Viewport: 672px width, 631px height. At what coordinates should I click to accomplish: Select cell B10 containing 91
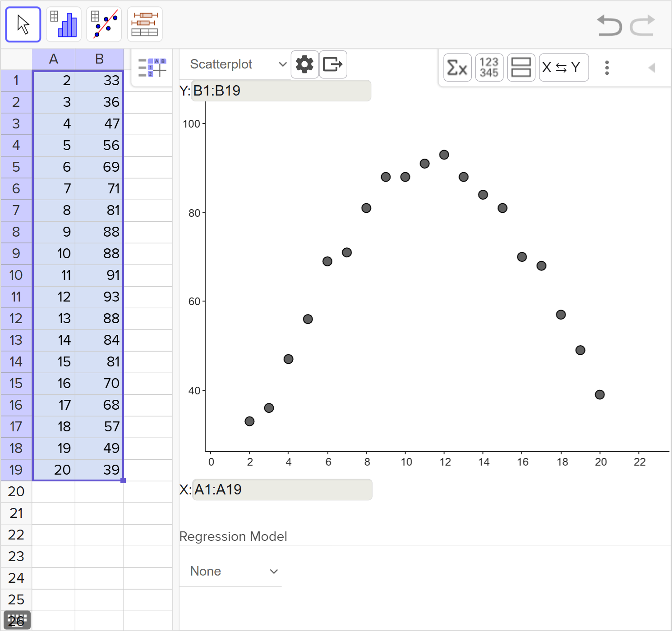(99, 275)
